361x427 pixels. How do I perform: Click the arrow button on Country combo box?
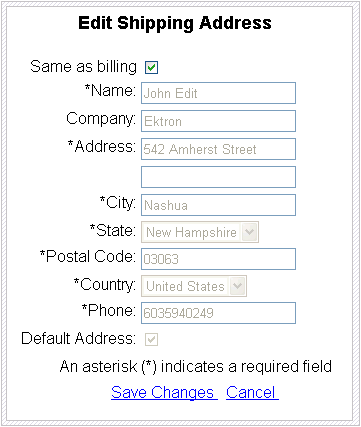(238, 286)
